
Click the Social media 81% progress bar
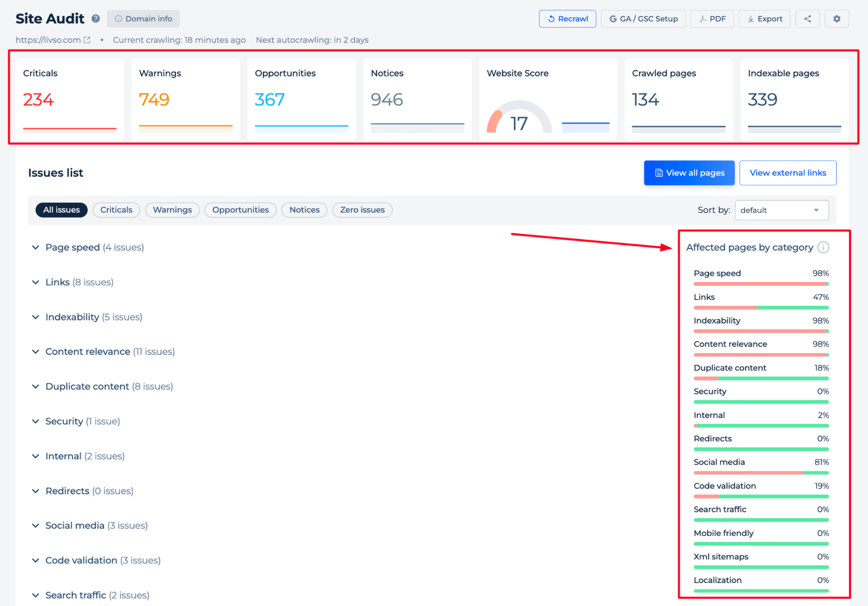click(761, 473)
